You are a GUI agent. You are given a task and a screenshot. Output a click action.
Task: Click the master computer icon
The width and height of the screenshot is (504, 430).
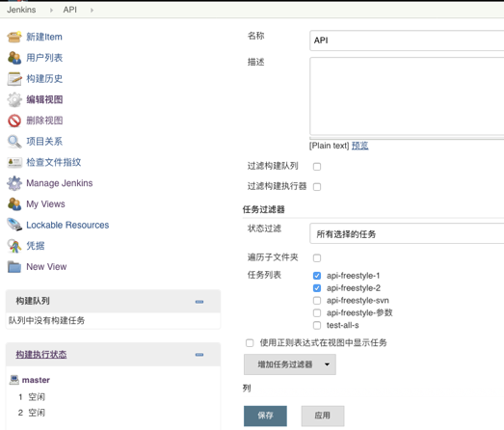(x=14, y=380)
